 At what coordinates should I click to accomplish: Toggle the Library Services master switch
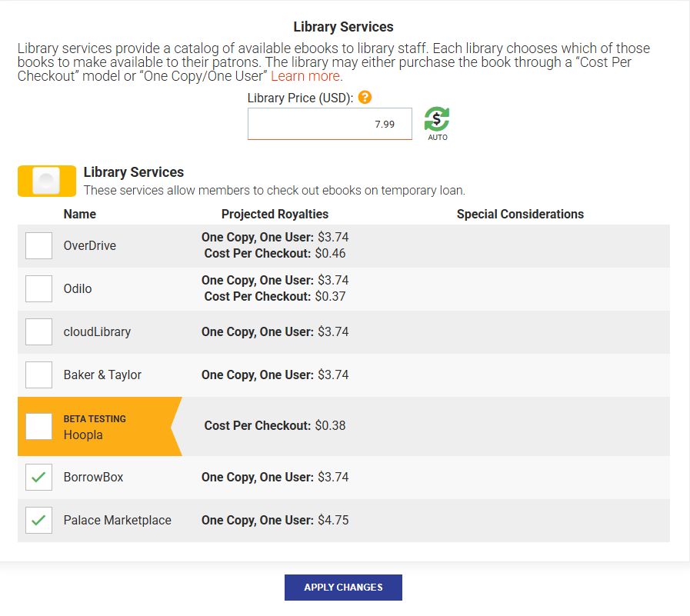[47, 181]
